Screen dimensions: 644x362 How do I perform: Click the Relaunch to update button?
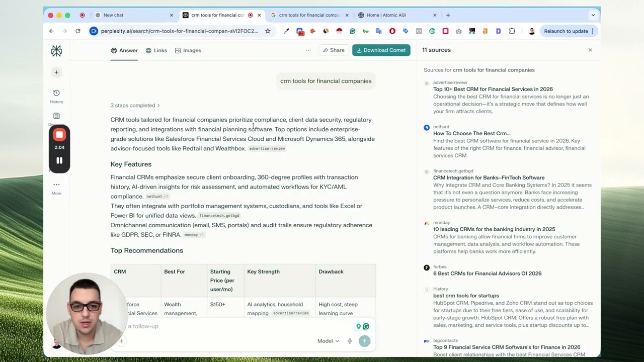coord(569,31)
